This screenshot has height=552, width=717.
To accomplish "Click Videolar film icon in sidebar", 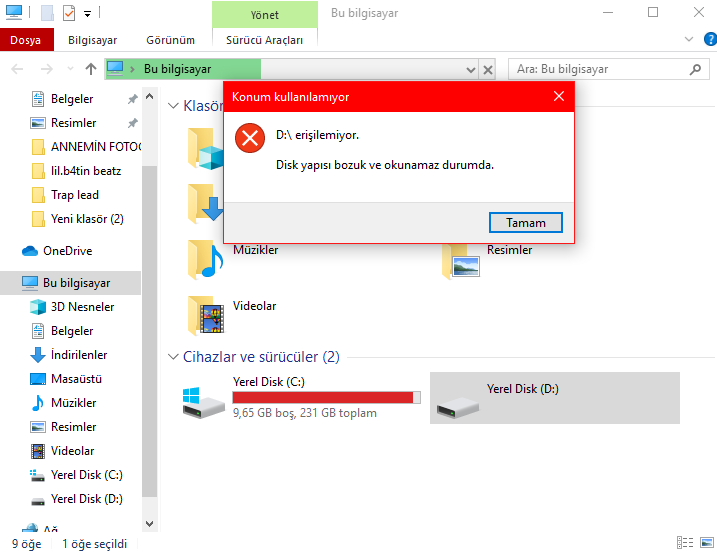I will (38, 451).
